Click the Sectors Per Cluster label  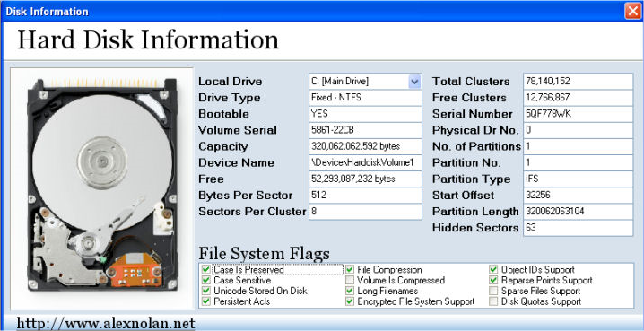[252, 212]
